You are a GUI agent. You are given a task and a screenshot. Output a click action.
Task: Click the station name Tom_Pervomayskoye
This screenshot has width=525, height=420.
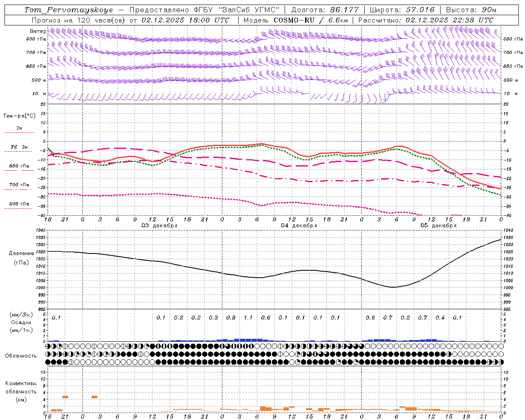[x=68, y=10]
